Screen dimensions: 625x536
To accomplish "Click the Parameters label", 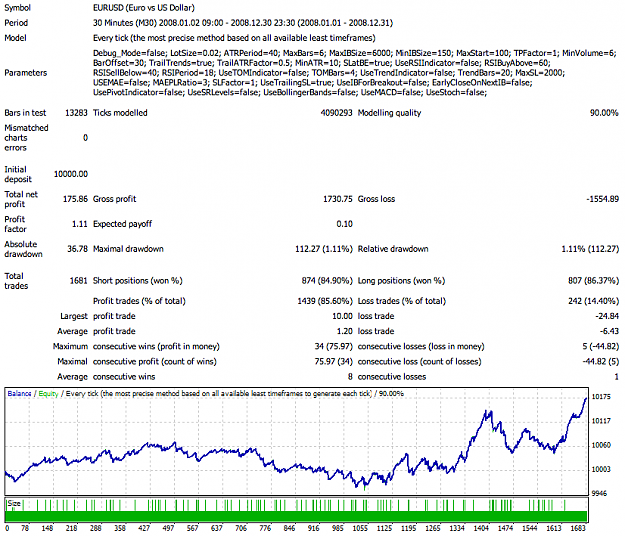I will (x=26, y=73).
